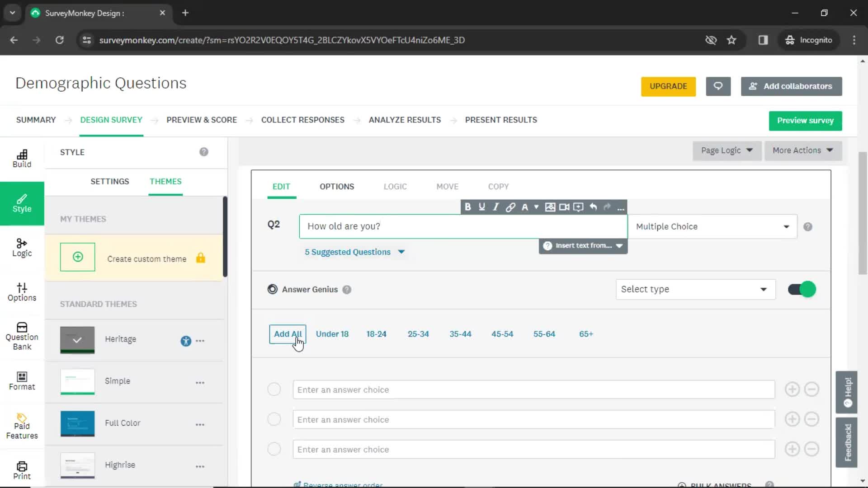Click the Bold formatting icon

click(x=467, y=207)
